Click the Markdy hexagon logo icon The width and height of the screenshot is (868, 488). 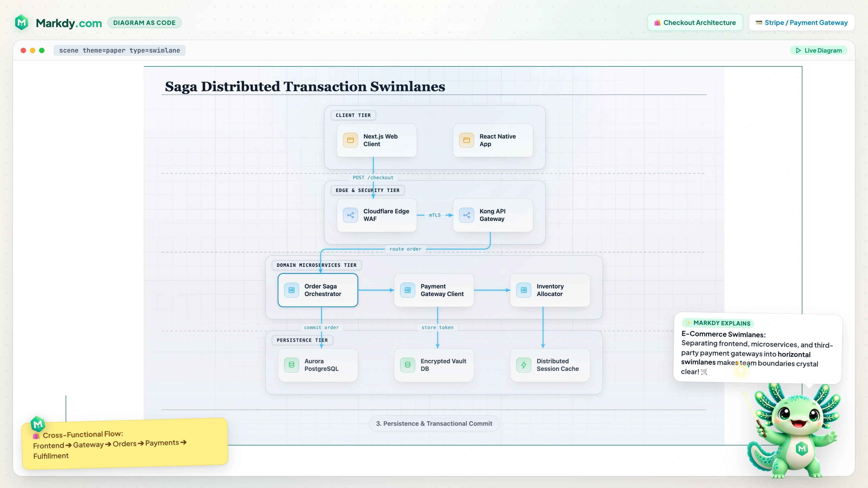[x=22, y=23]
